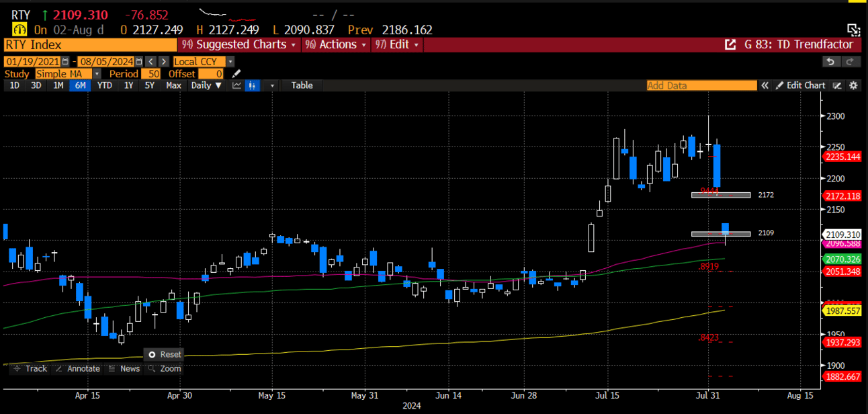Click the start date field 01/19/2021

point(32,61)
